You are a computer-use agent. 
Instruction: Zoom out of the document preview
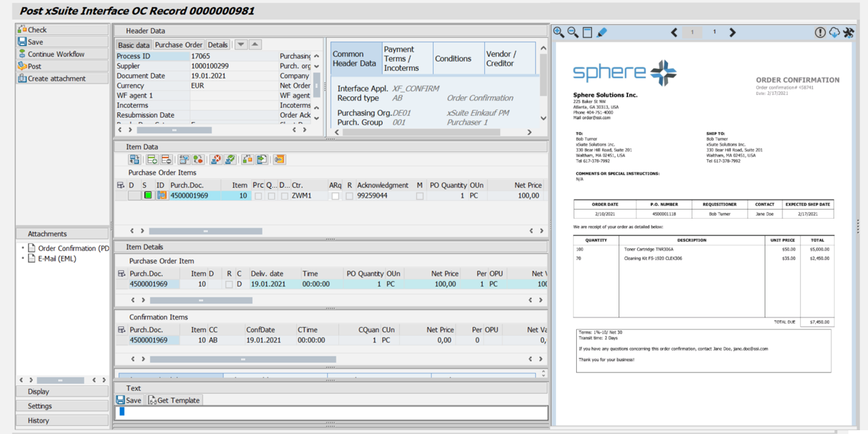coord(573,32)
